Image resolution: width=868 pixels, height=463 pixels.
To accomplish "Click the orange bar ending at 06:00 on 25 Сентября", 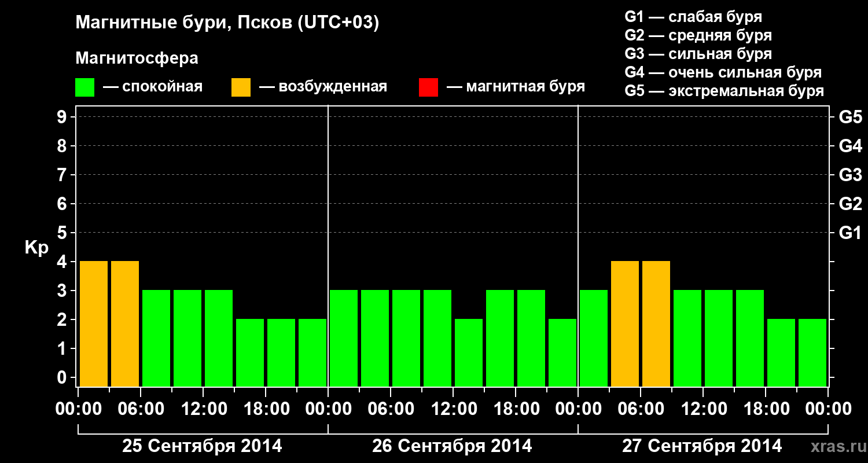I will point(125,324).
